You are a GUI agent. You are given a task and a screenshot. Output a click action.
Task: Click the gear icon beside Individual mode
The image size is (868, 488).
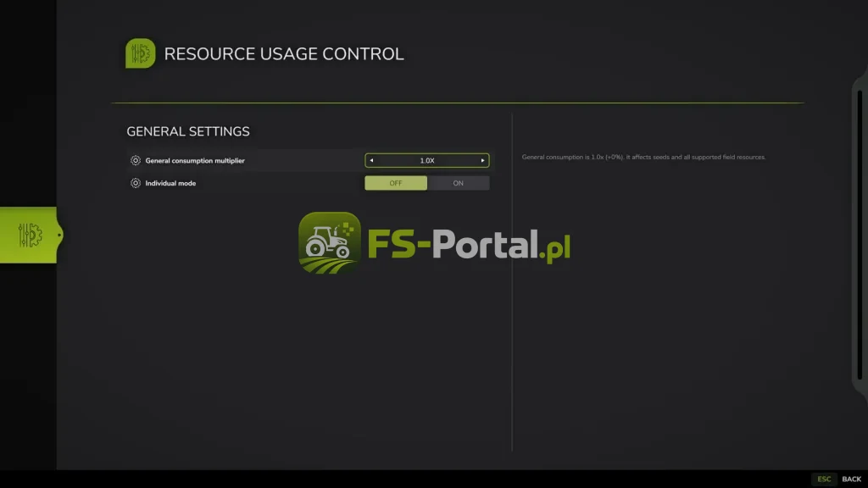pyautogui.click(x=136, y=183)
